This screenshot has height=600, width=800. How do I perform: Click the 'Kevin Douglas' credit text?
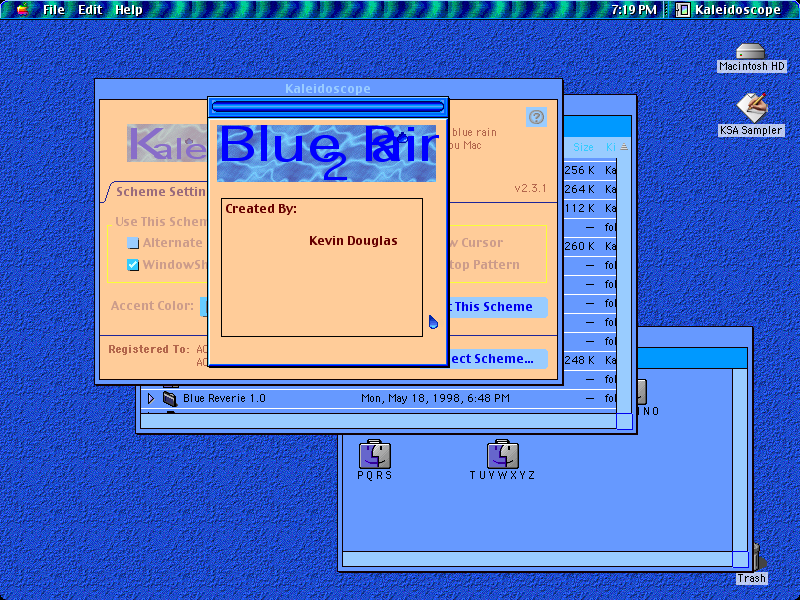point(353,241)
